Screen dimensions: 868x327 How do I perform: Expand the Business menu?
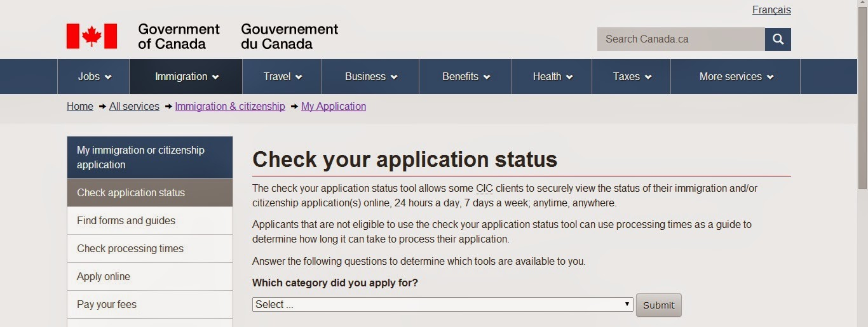click(x=370, y=77)
